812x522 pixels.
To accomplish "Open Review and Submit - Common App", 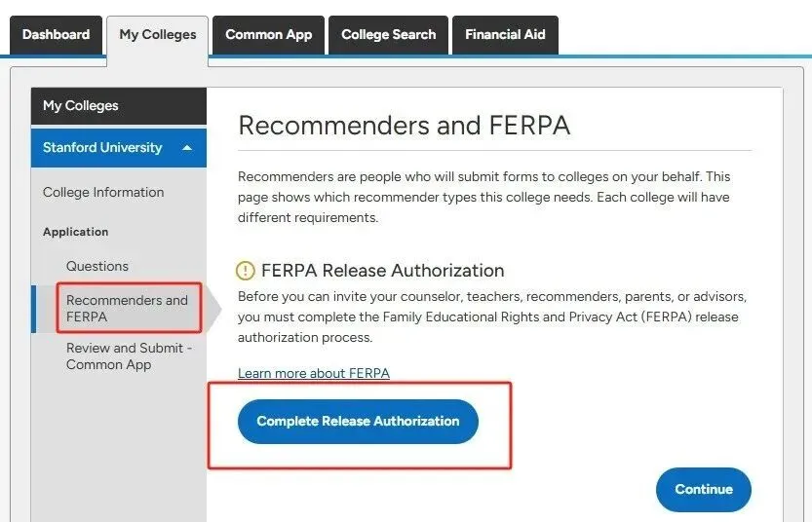I will pyautogui.click(x=129, y=356).
